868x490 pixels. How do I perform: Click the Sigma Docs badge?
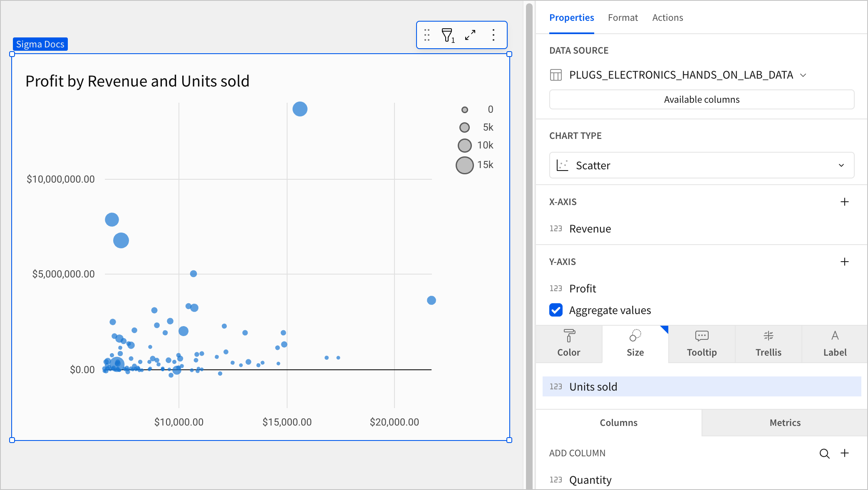pyautogui.click(x=40, y=44)
